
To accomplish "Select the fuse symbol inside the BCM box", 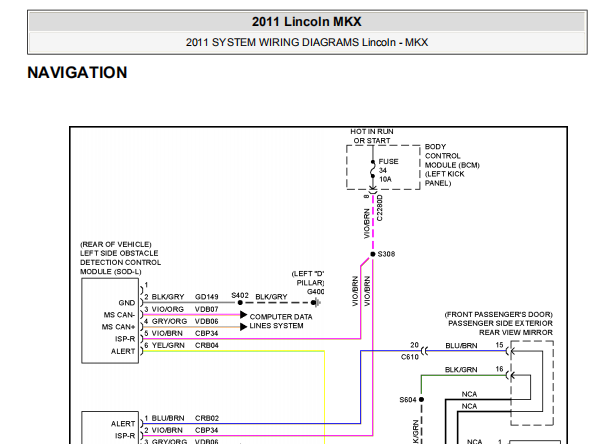I will (x=373, y=169).
